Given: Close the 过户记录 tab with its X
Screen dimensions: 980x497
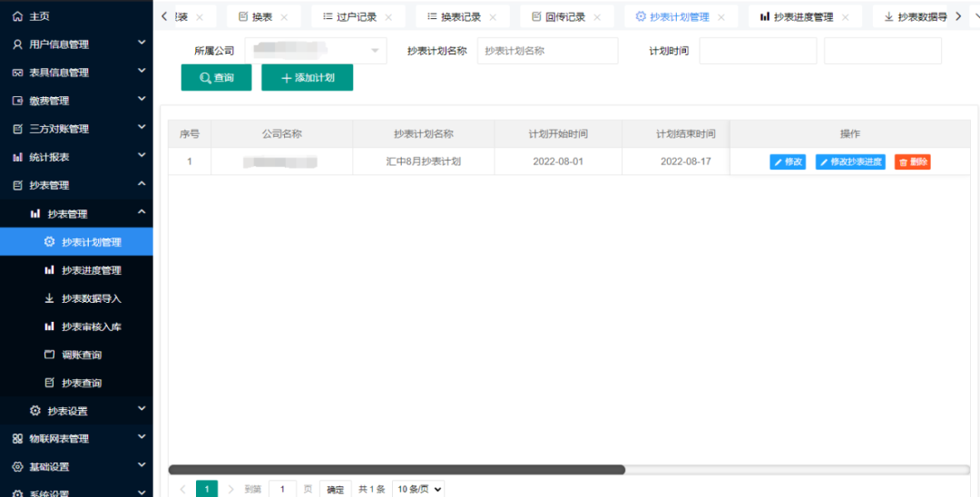Looking at the screenshot, I should (388, 17).
